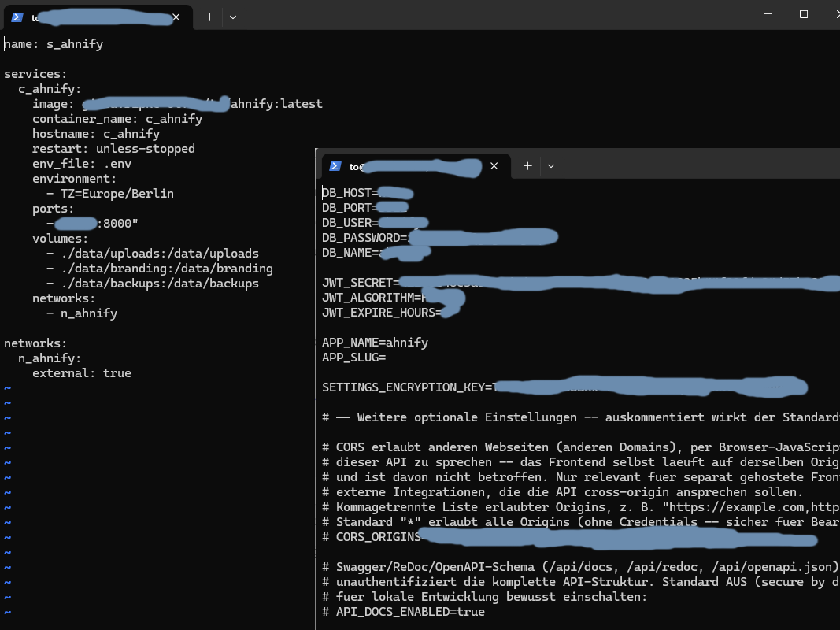
Task: Click the comment line starting '# und ist davon nicht betroffen'
Action: pos(581,477)
